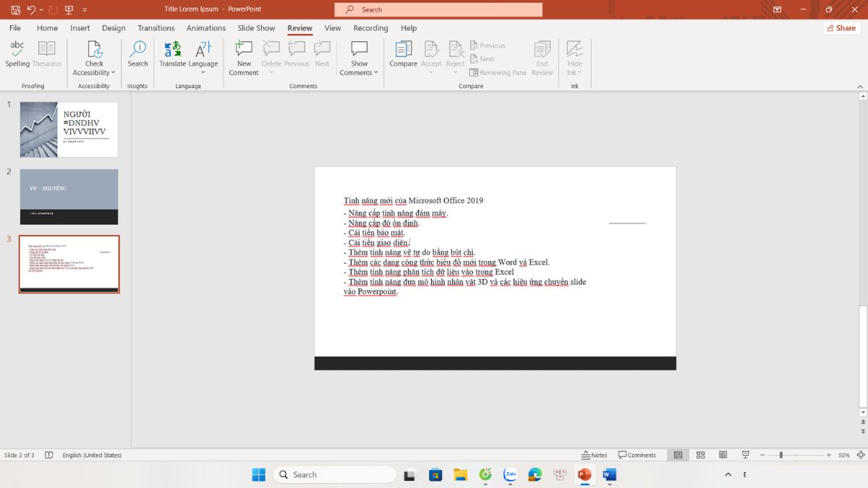
Task: Fit slide to current window
Action: pyautogui.click(x=860, y=455)
